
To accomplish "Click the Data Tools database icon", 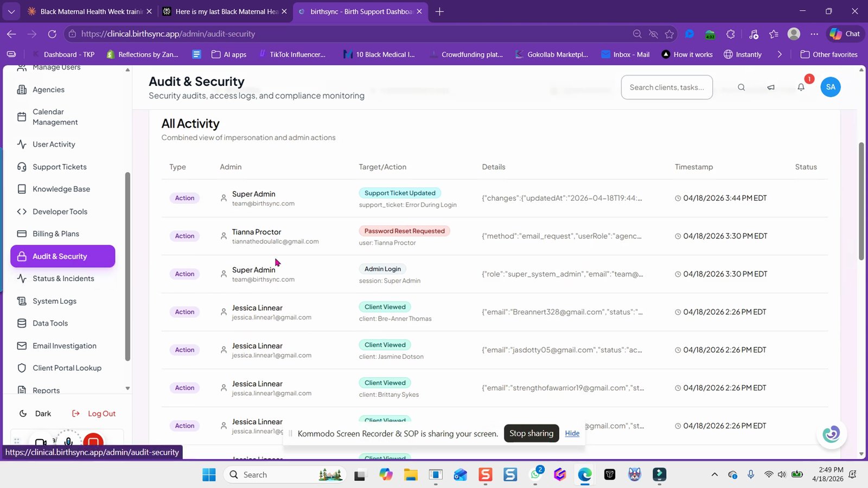I will pos(22,324).
